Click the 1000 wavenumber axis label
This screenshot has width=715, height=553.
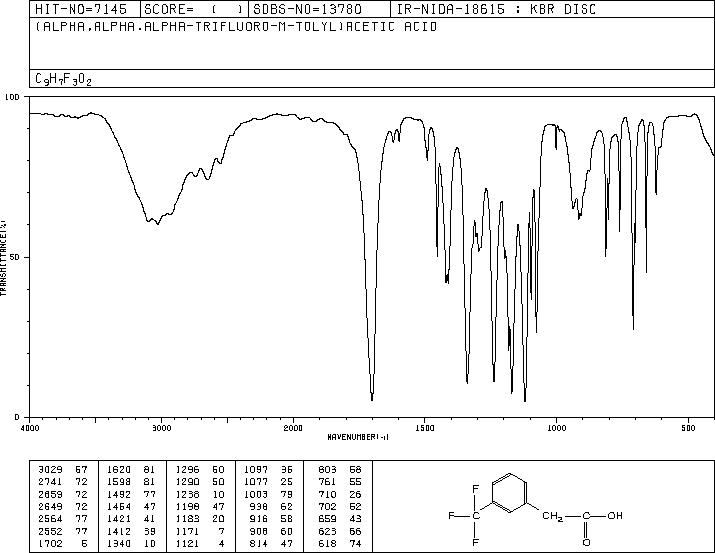556,428
